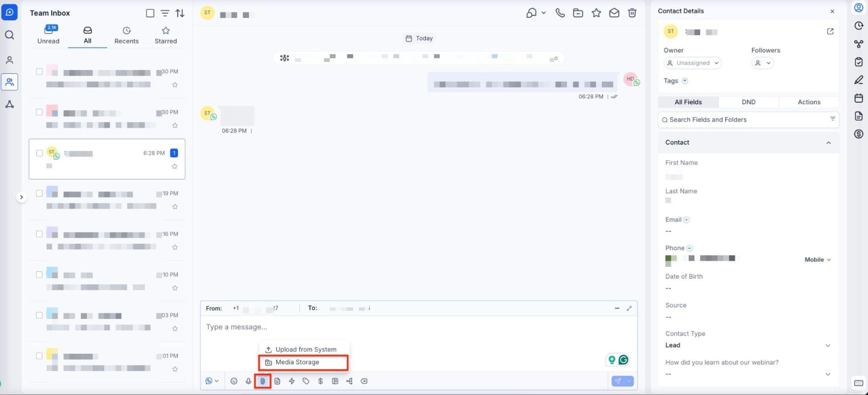Screen dimensions: 868x395
Task: Switch to the Actions tab
Action: [x=809, y=102]
